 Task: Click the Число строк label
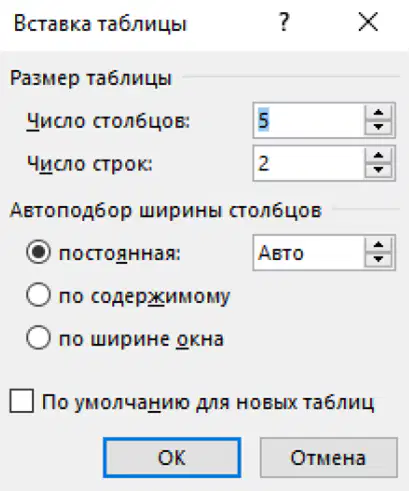tap(90, 163)
